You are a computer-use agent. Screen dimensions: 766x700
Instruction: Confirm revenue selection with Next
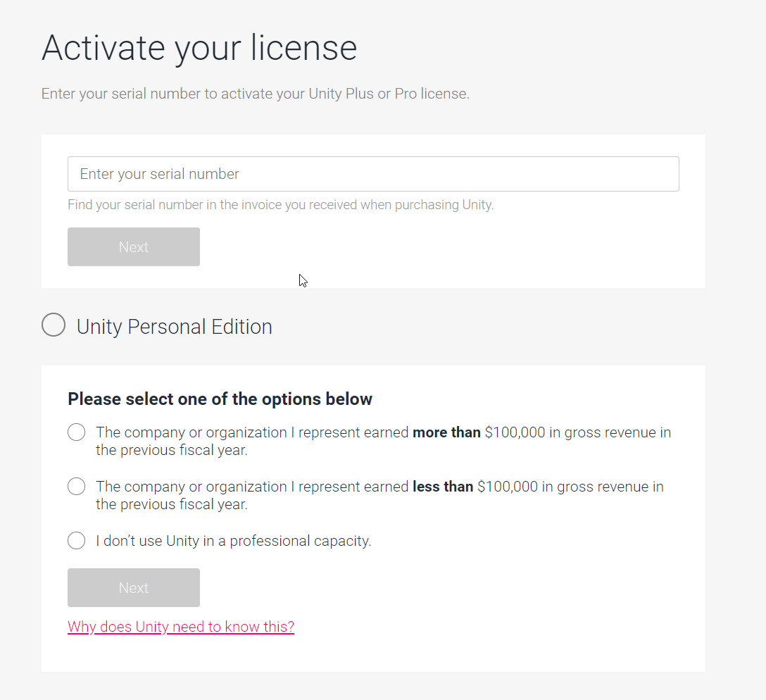click(133, 587)
